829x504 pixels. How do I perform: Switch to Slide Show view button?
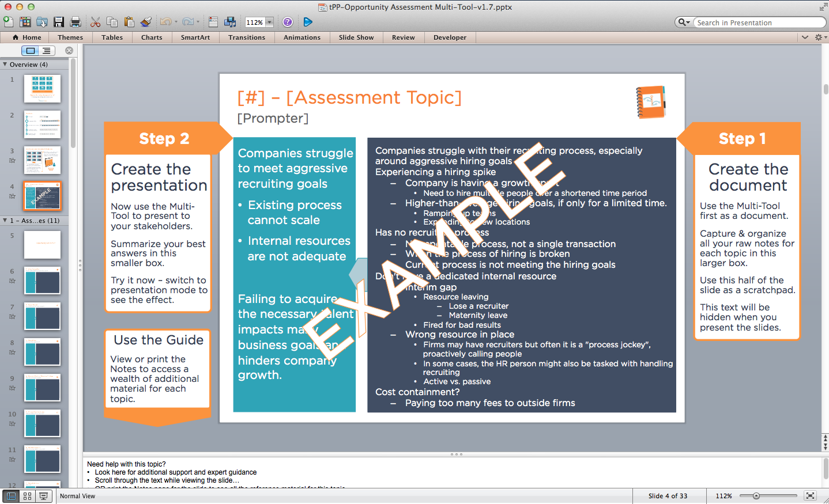[x=43, y=496]
